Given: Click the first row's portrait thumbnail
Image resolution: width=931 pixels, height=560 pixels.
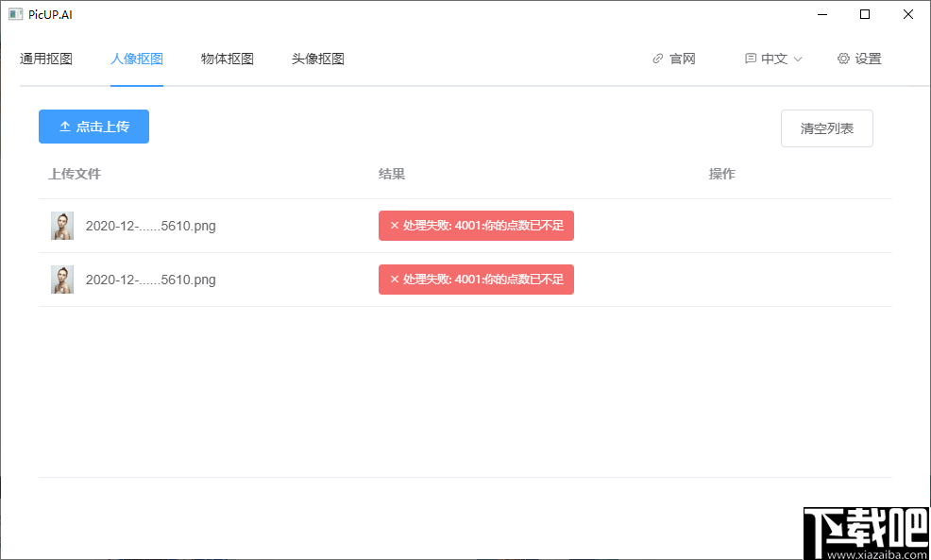Looking at the screenshot, I should tap(61, 226).
